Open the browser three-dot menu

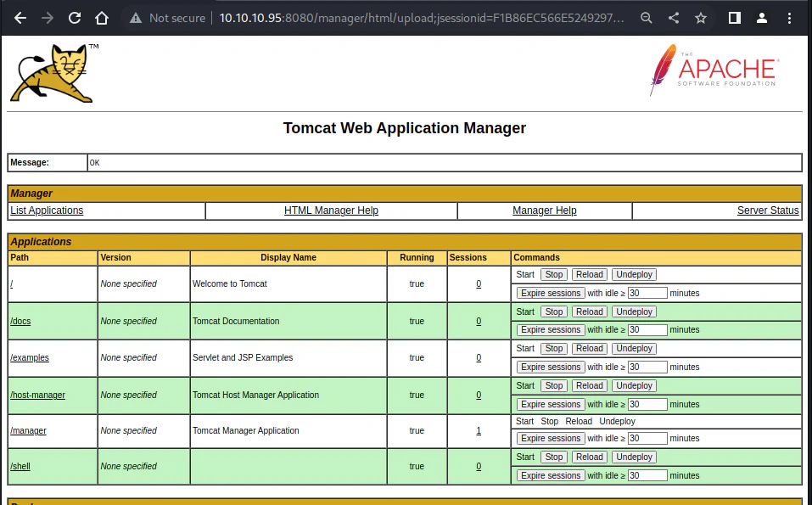789,18
